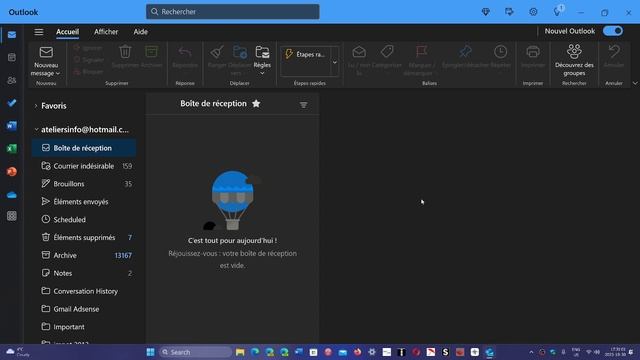Open the weather widget on taskbar
Image resolution: width=640 pixels, height=360 pixels.
[17, 352]
